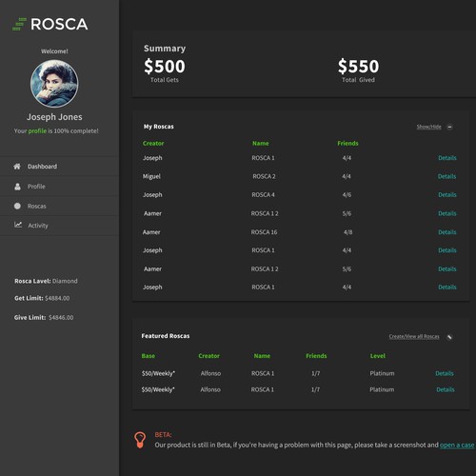Click the Name column header in My Roscas
Image resolution: width=476 pixels, height=476 pixels.
click(261, 144)
